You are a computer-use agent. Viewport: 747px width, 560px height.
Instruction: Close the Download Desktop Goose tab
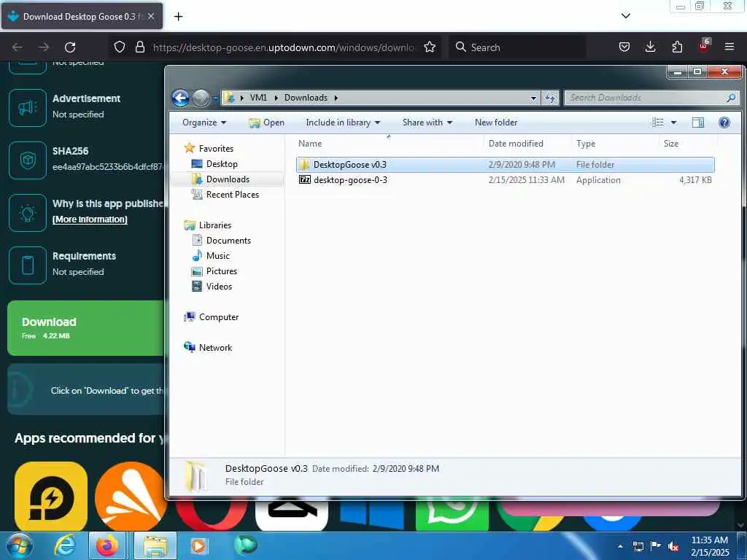click(150, 16)
